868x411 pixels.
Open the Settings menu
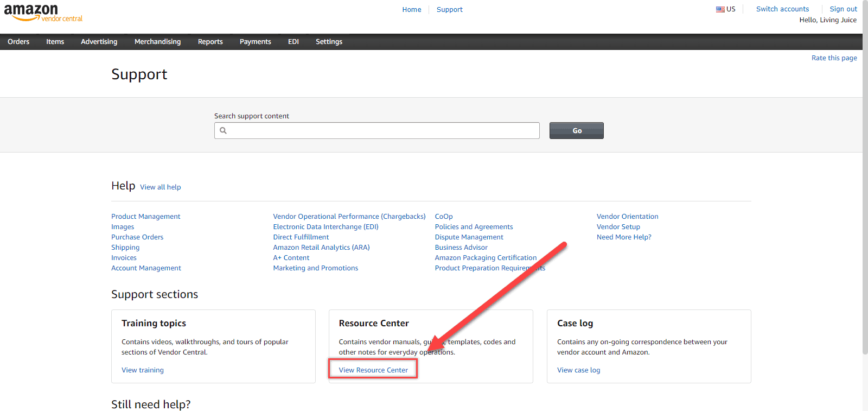tap(329, 42)
